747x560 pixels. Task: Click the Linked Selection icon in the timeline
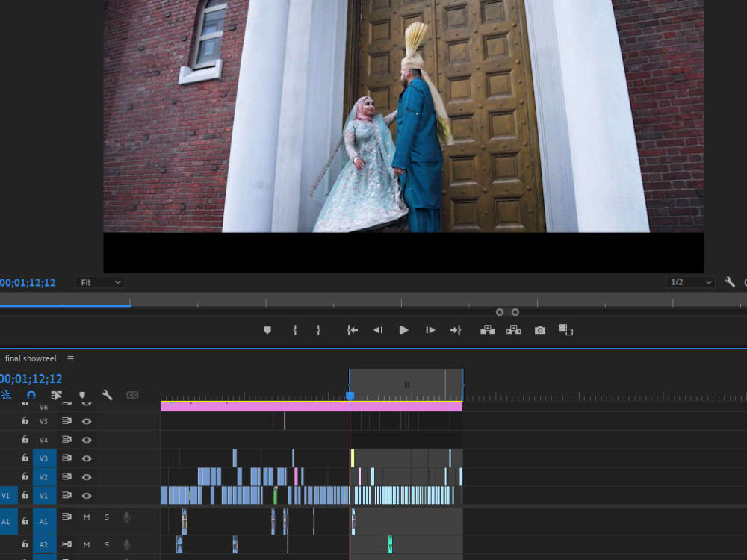(x=56, y=394)
